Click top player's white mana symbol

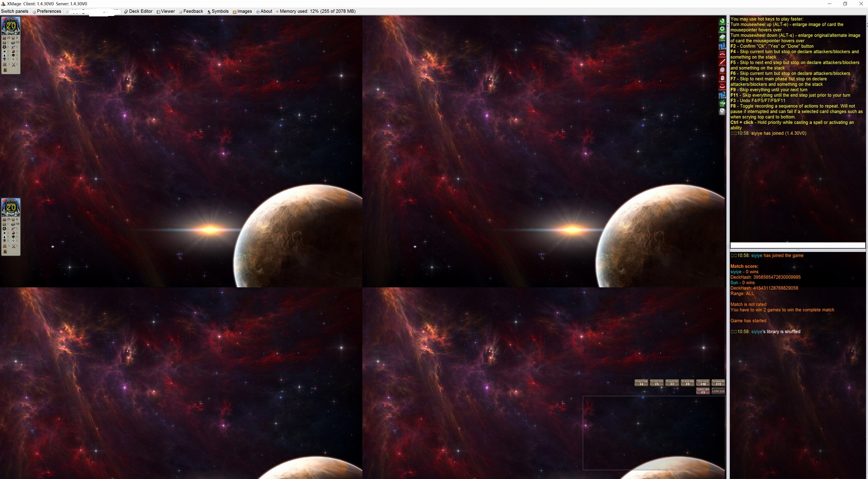(x=4, y=51)
